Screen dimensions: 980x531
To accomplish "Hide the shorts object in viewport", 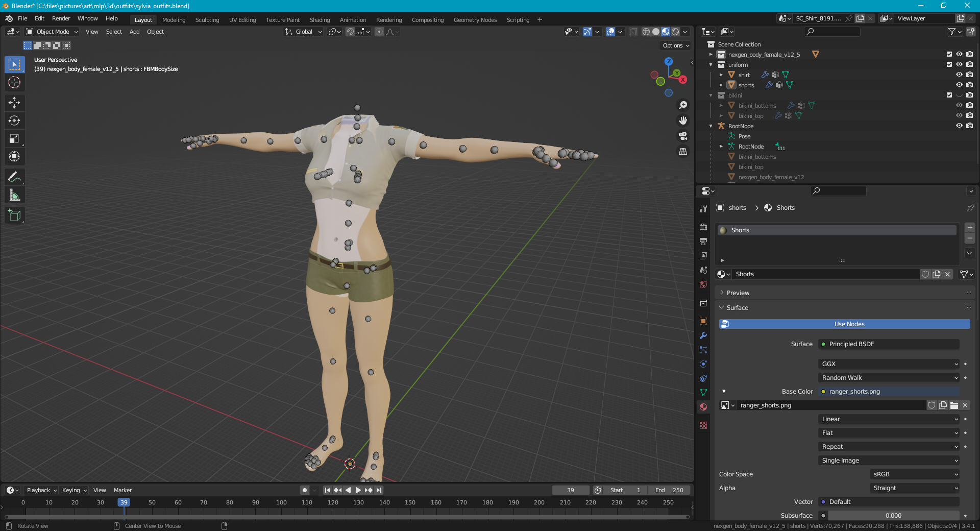I will pyautogui.click(x=959, y=85).
